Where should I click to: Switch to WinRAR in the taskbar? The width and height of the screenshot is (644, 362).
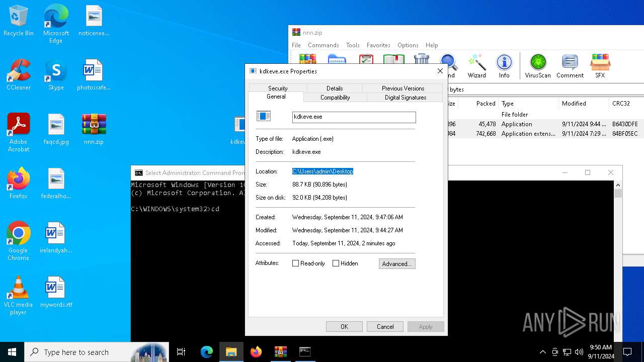(x=280, y=352)
